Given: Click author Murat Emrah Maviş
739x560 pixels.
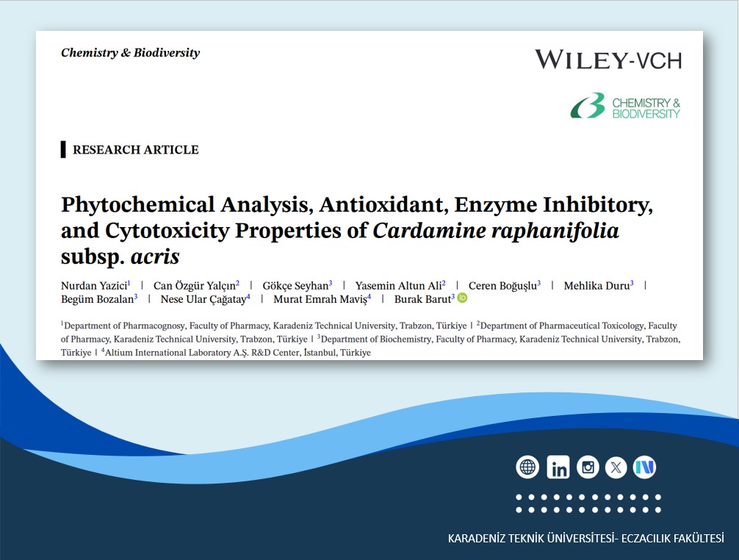Looking at the screenshot, I should click(x=320, y=299).
